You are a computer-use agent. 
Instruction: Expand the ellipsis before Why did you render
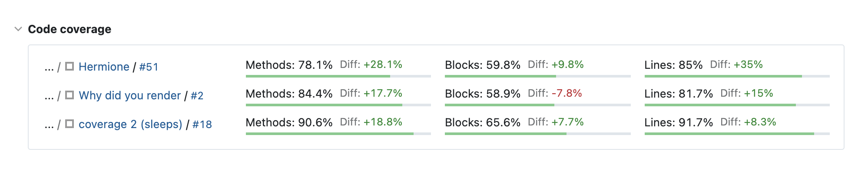click(x=49, y=96)
